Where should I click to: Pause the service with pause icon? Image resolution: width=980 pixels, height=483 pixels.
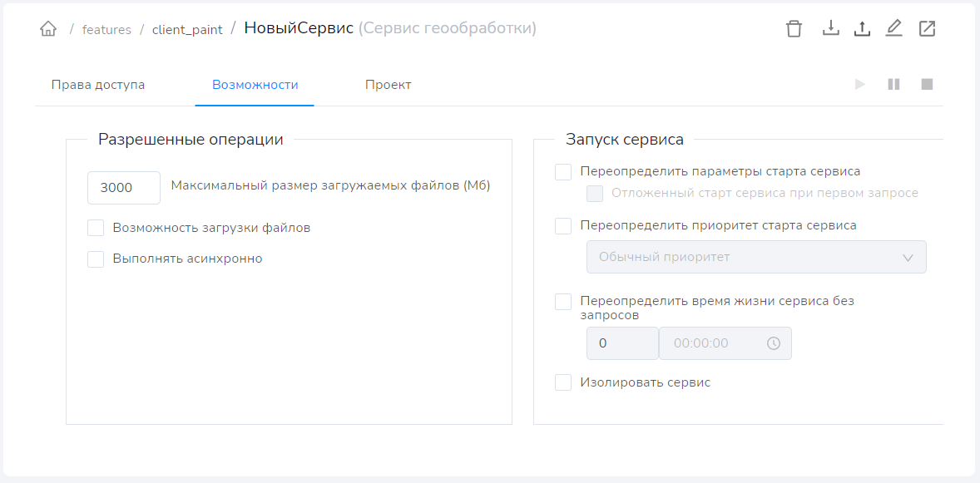pyautogui.click(x=893, y=84)
